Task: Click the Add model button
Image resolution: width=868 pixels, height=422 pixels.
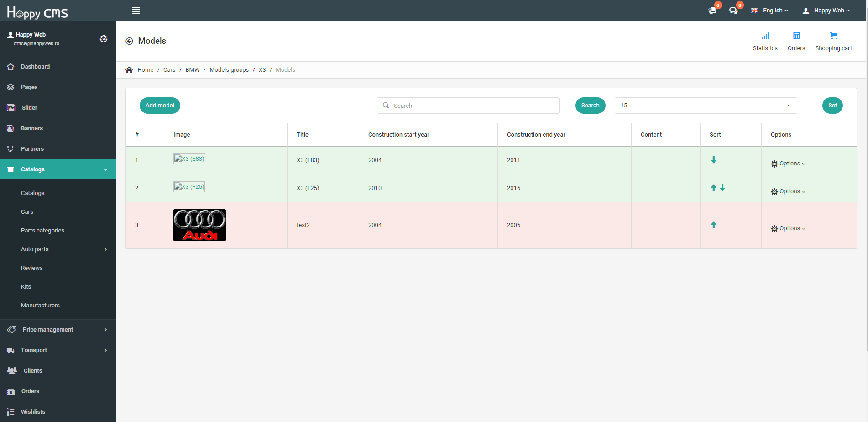Action: point(160,105)
